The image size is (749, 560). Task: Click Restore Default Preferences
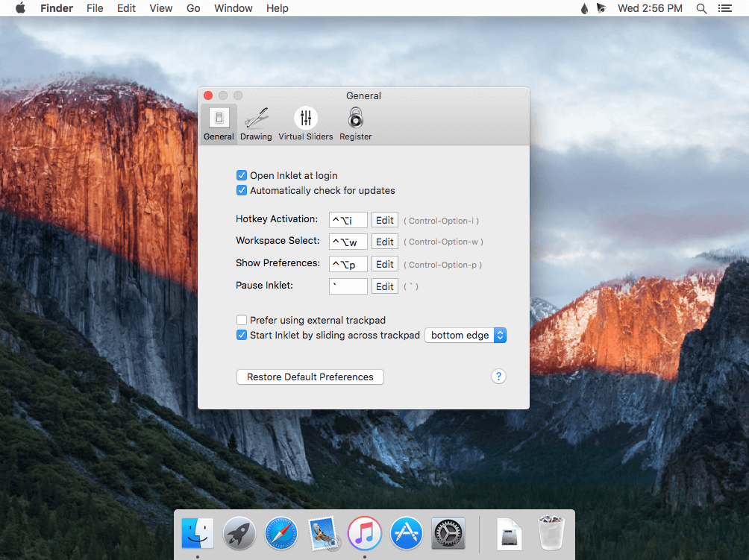coord(310,377)
